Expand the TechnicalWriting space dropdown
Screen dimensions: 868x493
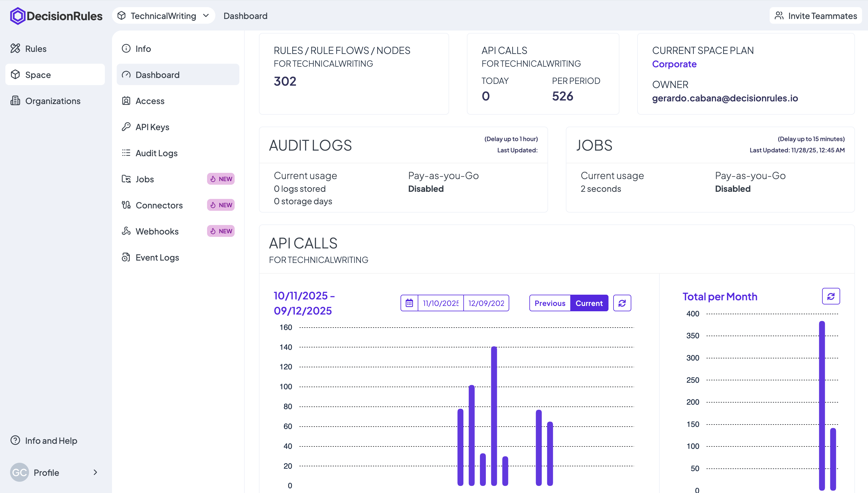tap(164, 16)
